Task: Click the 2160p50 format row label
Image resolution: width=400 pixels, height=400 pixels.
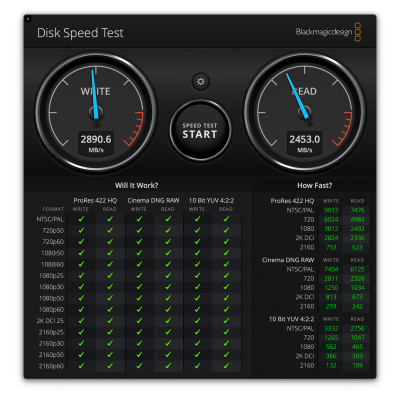Action: pos(51,355)
